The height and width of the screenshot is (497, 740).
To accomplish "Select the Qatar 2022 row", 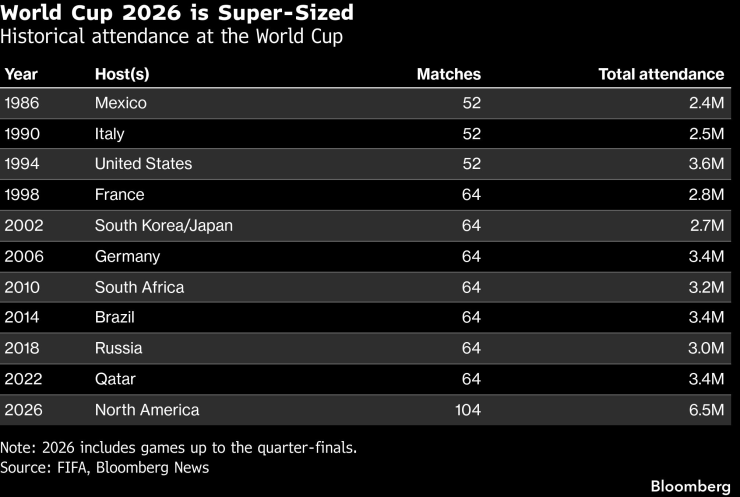I will [365, 379].
